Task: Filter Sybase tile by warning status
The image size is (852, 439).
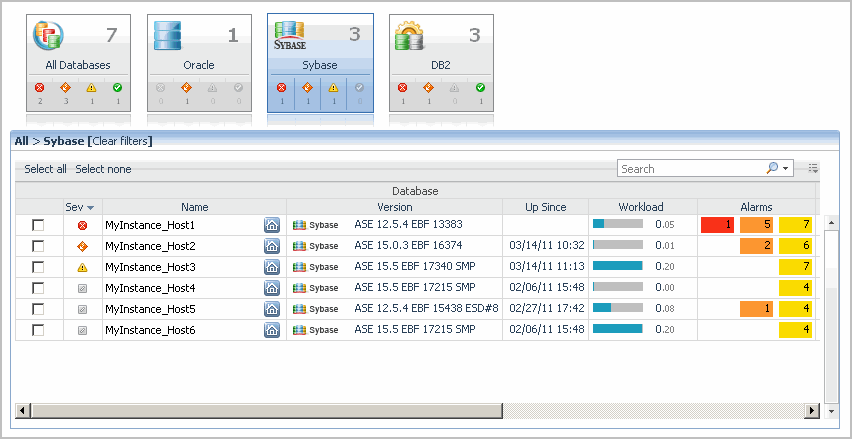Action: click(x=333, y=87)
